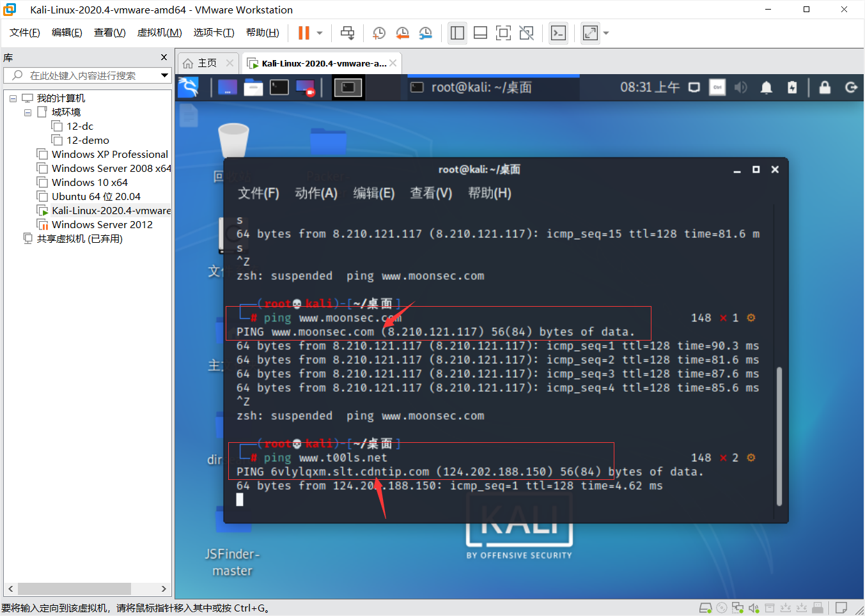Toggle the library sidebar view
This screenshot has width=865, height=616.
[x=457, y=33]
